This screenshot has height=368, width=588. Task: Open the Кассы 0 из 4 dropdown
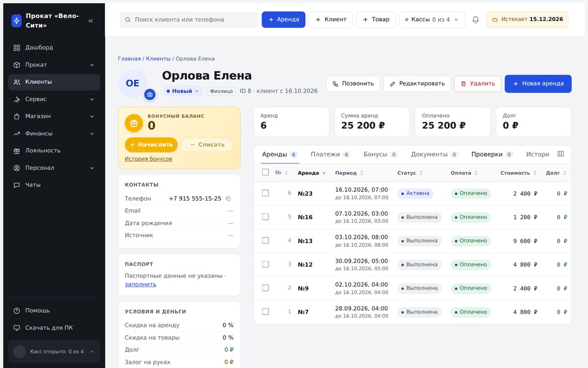[432, 20]
